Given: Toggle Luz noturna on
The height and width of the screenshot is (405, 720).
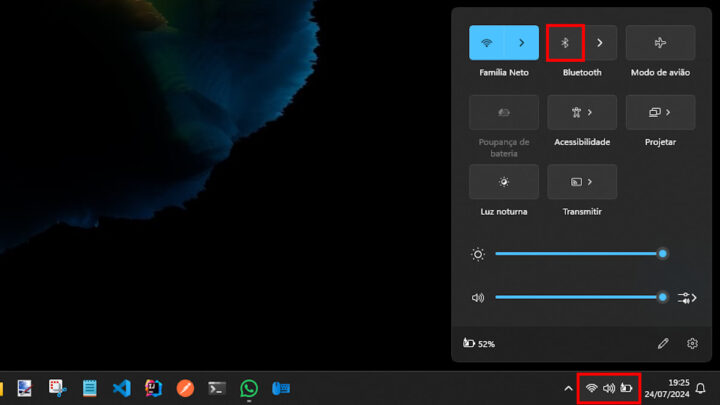Looking at the screenshot, I should coord(504,182).
